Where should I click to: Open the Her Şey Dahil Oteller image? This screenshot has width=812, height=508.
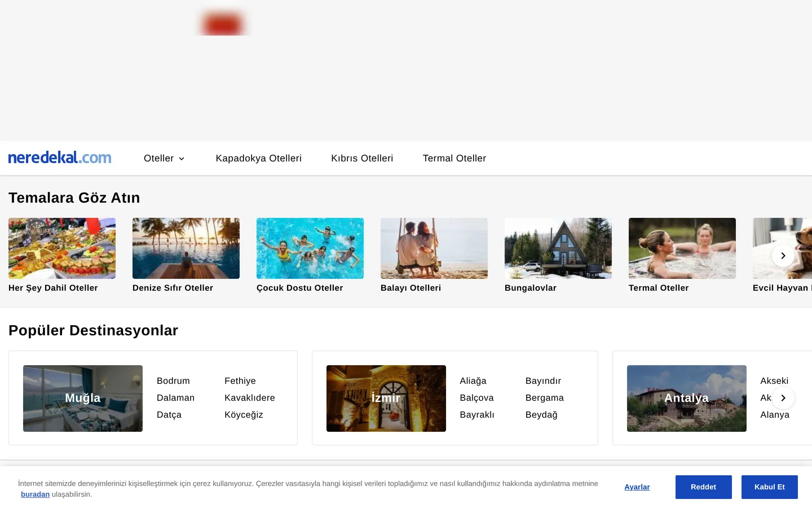point(62,248)
